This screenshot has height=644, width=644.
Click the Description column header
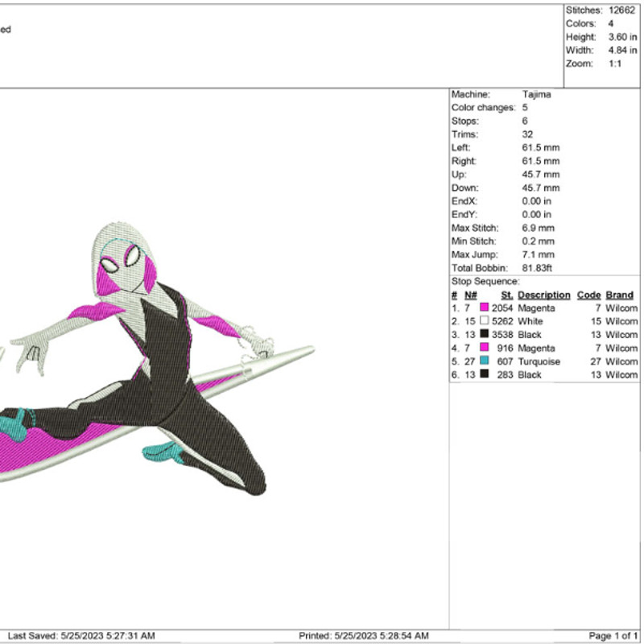pyautogui.click(x=543, y=295)
